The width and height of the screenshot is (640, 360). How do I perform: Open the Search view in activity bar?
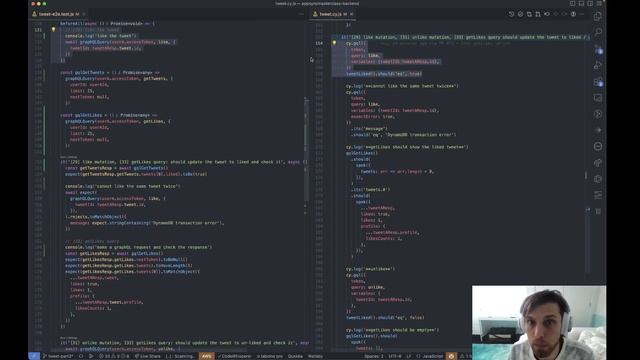(x=598, y=32)
